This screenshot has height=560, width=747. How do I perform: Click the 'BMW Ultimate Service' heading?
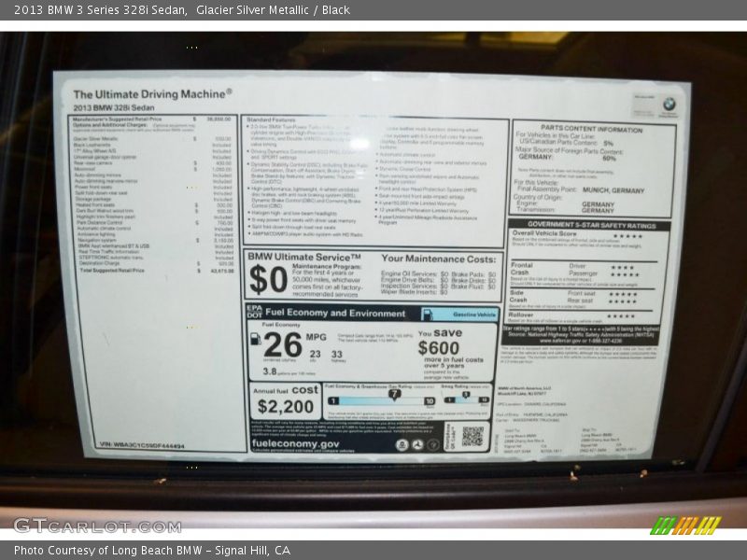click(304, 257)
